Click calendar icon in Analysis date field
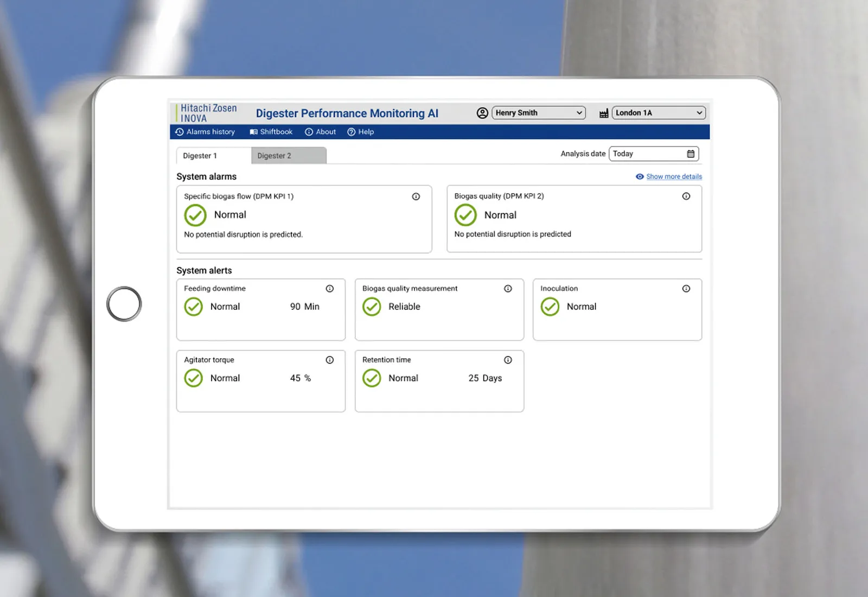Image resolution: width=868 pixels, height=597 pixels. point(691,154)
